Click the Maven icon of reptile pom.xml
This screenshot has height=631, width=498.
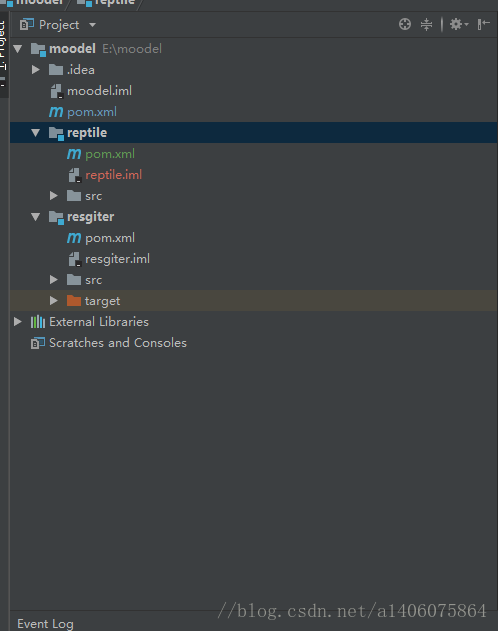[x=74, y=154]
